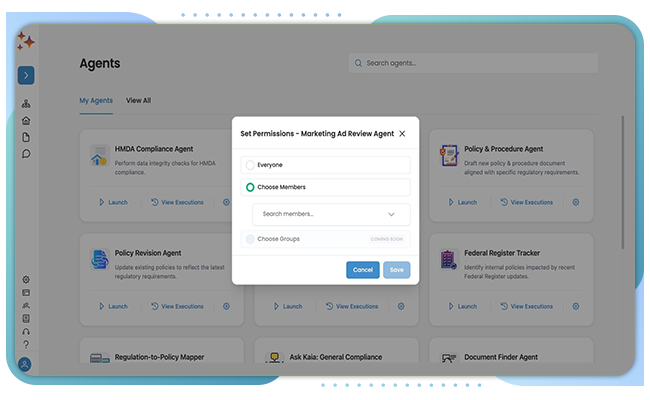Launch the Federal Register Tracker
This screenshot has height=400, width=650.
click(x=463, y=306)
